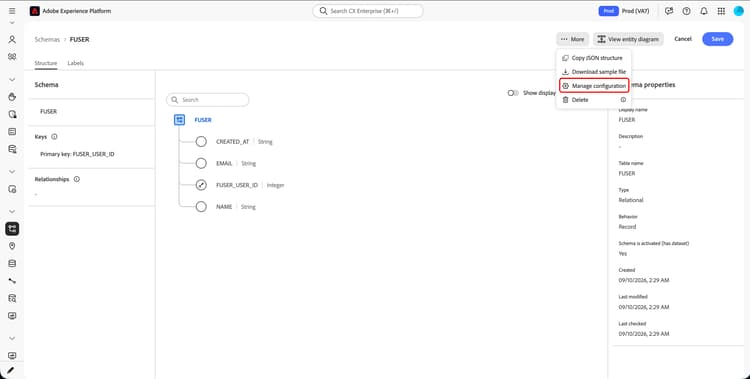750x379 pixels.
Task: Click the schema field Search box
Action: (208, 100)
